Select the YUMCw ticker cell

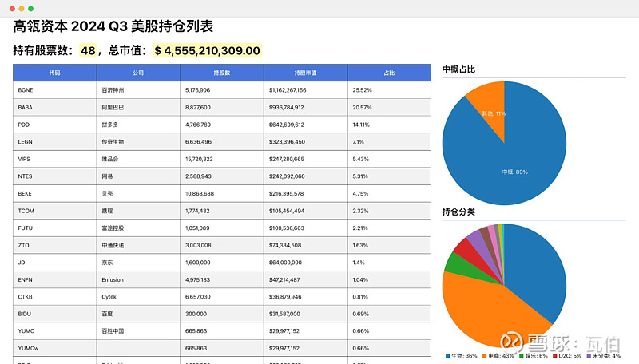(54, 349)
